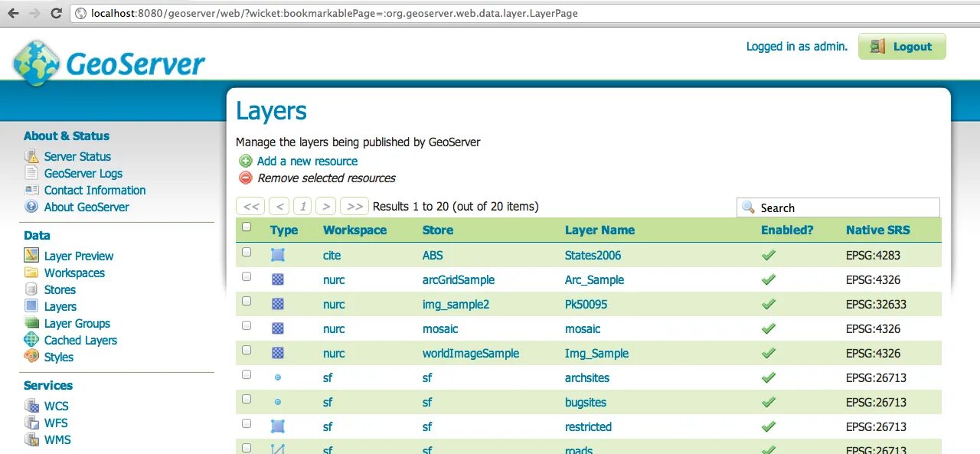The image size is (980, 454).
Task: Sort table by Type column
Action: coord(284,230)
